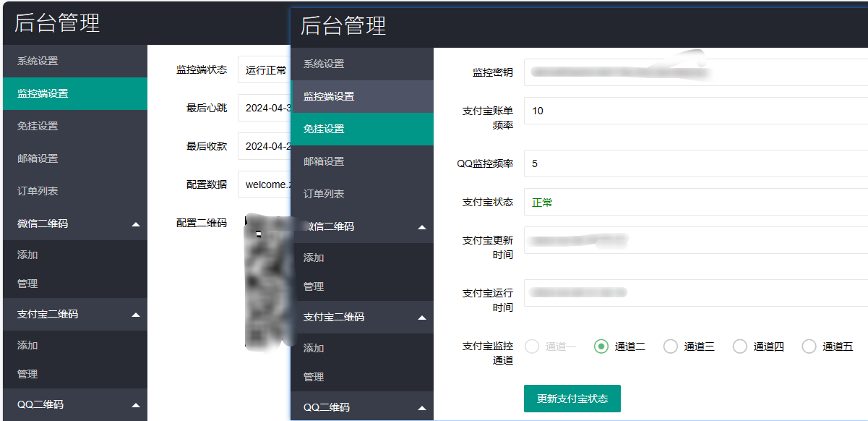
Task: Select 通道五 radio button
Action: click(809, 346)
